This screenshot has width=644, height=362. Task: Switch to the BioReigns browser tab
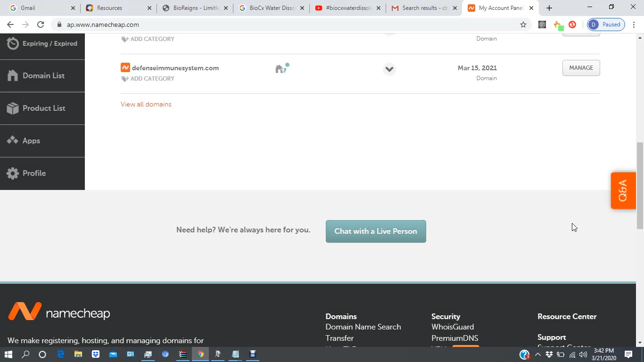[194, 8]
